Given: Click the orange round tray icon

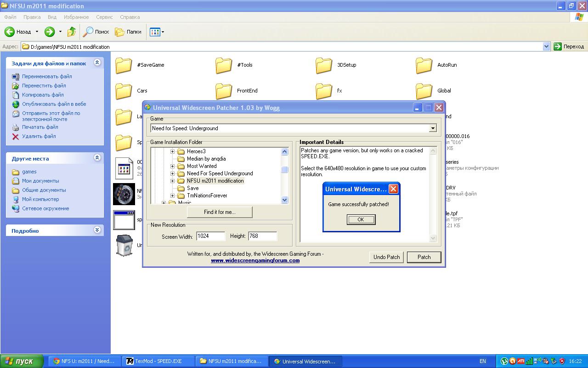Looking at the screenshot, I should tap(513, 361).
